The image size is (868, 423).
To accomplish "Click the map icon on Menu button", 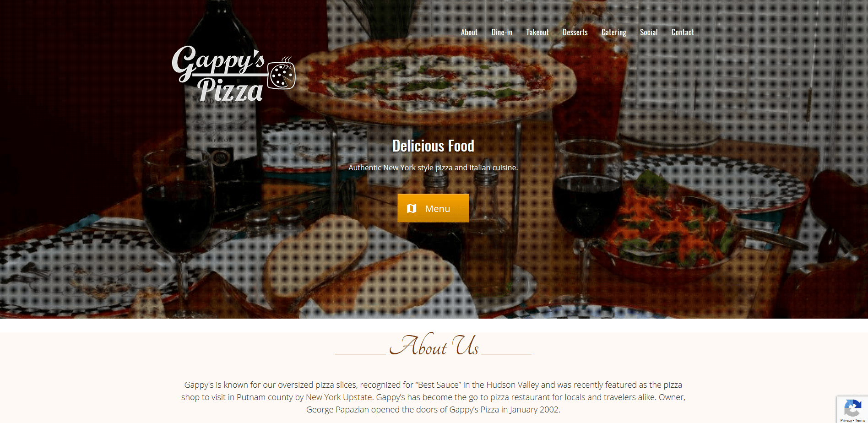I will tap(412, 209).
